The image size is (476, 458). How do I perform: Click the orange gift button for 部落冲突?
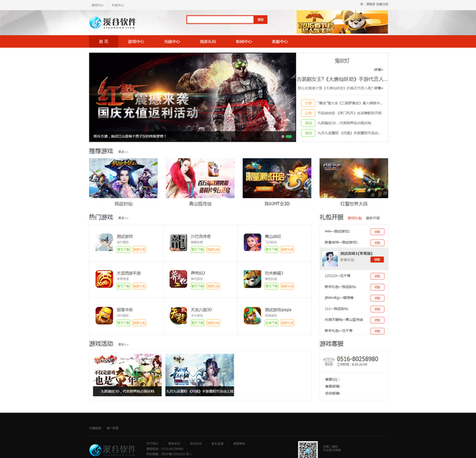click(139, 323)
